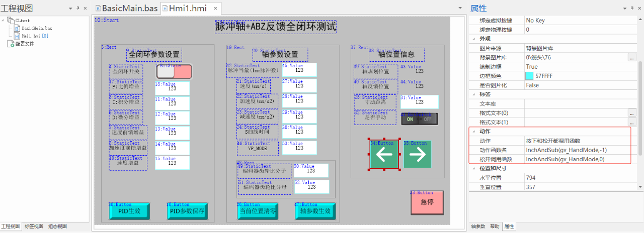Click scroll-up arrow in properties panel
The width and height of the screenshot is (644, 233).
(x=640, y=19)
